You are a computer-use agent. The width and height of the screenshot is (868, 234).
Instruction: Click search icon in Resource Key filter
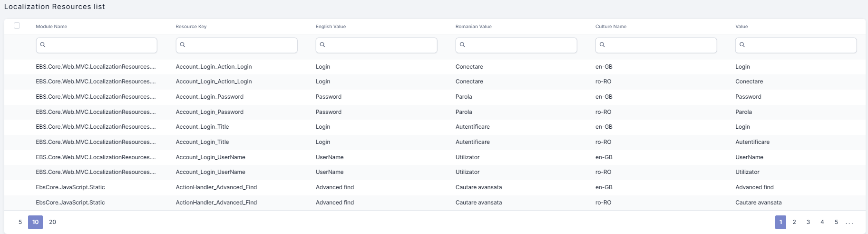[x=183, y=45]
